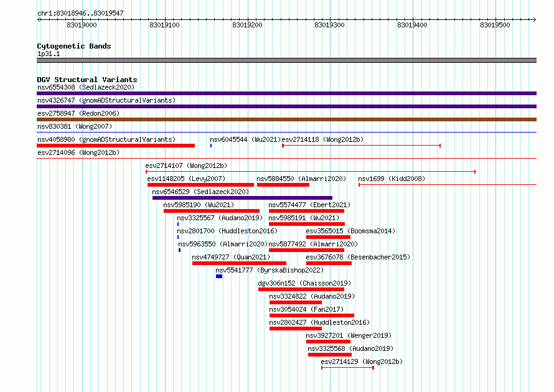
Task: Click the nsv830381 (Wong2007) label
Action: [x=75, y=126]
